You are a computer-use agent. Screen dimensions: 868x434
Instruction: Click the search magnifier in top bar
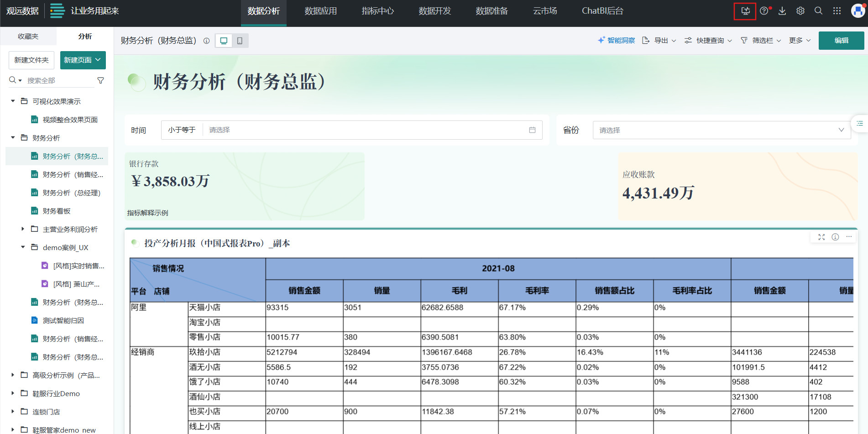818,10
